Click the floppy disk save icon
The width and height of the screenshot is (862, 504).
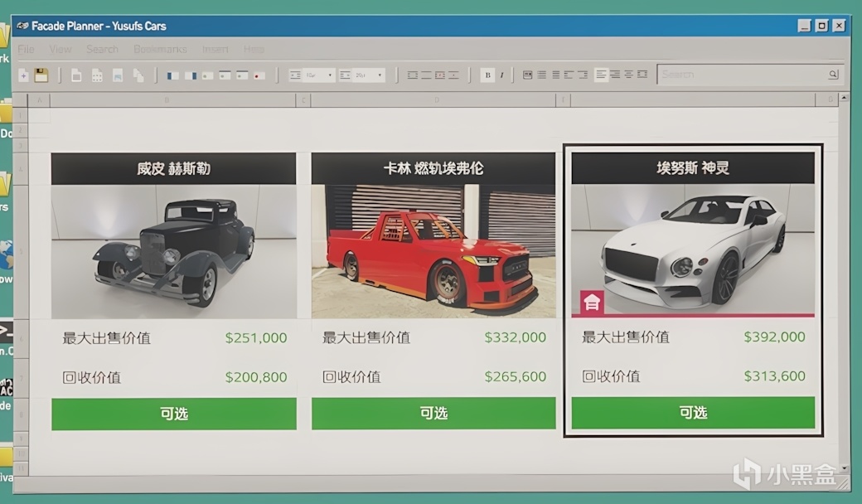(41, 75)
